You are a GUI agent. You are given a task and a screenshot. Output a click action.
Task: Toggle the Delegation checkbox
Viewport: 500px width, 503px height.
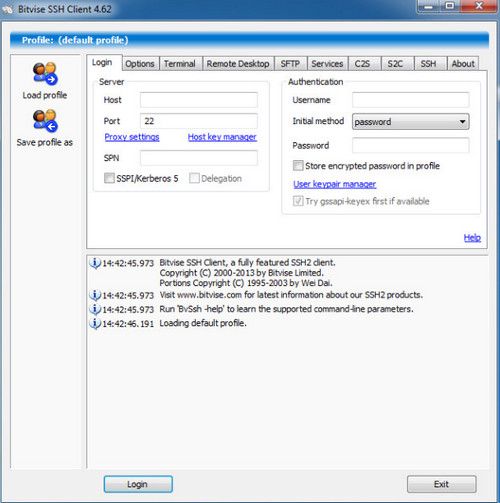[194, 178]
